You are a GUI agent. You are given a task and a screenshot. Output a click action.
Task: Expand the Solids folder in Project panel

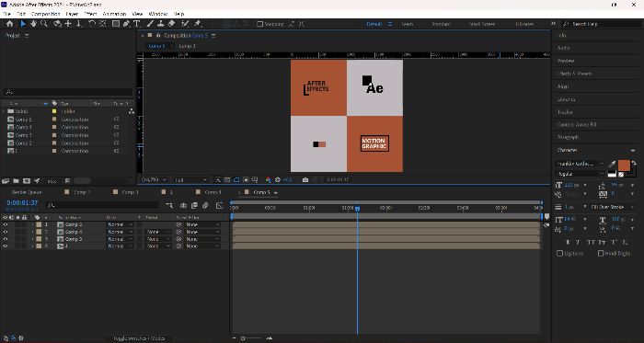[x=4, y=111]
